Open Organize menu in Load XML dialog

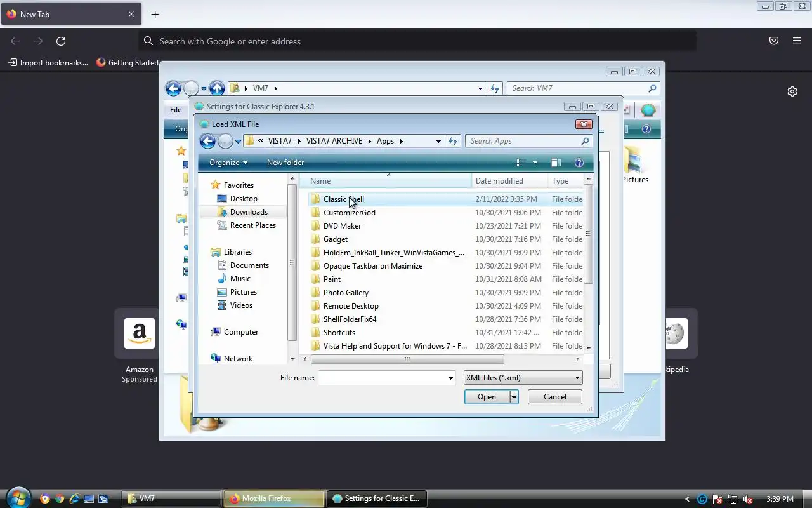coord(228,163)
